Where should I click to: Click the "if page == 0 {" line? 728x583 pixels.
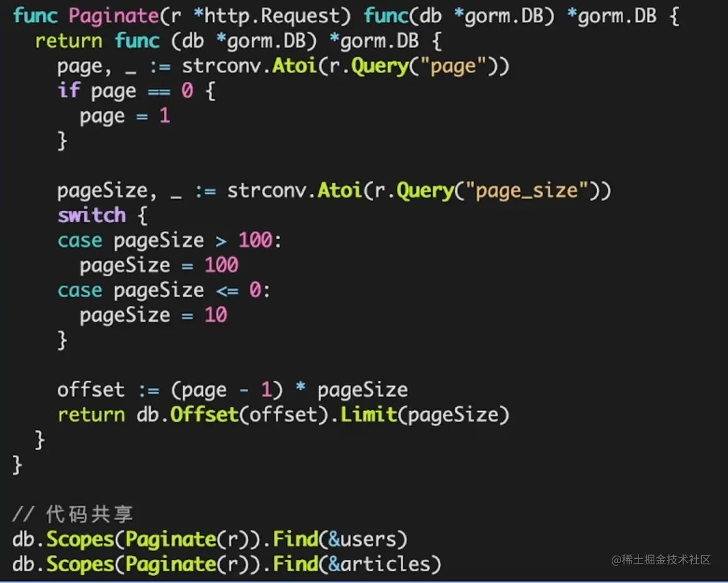pos(136,91)
